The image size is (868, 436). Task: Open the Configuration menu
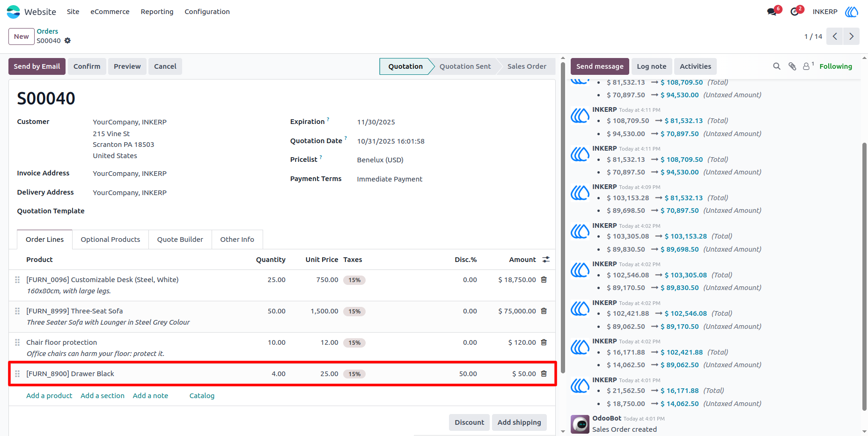[207, 12]
